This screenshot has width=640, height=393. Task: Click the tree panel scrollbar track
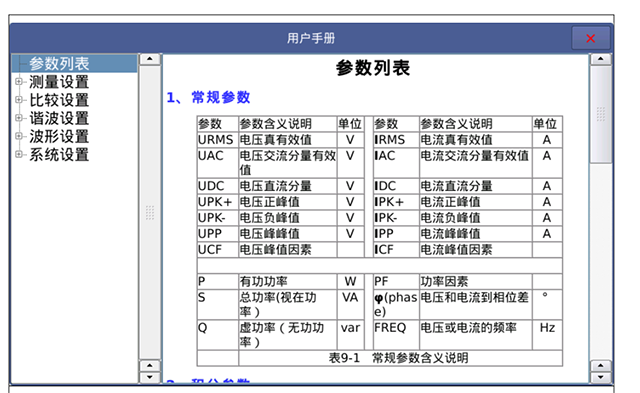tap(150, 212)
